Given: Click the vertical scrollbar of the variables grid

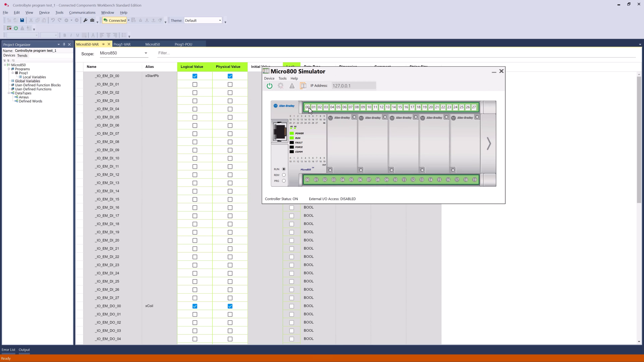Looking at the screenshot, I should click(x=639, y=140).
